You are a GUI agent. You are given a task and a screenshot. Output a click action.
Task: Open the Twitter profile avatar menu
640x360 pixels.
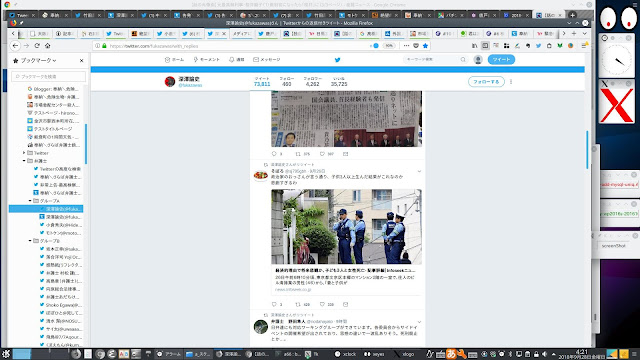(x=478, y=60)
